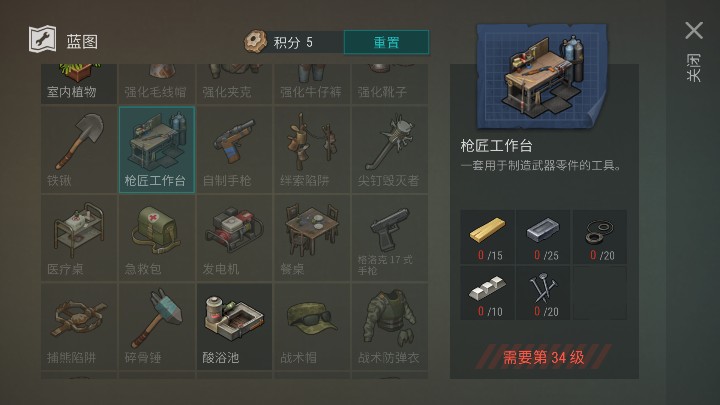Open the 捕熊陷阱 bear trap blueprint
This screenshot has height=405, width=720.
(x=79, y=326)
